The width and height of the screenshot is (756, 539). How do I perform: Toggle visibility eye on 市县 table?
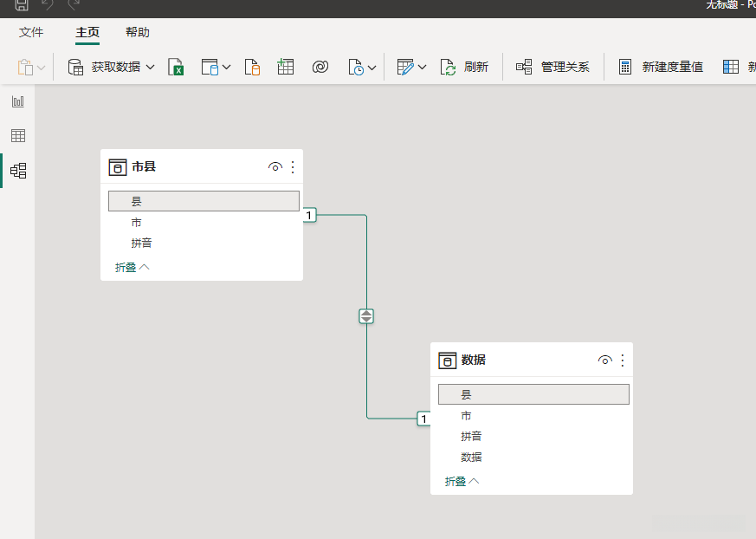click(275, 167)
